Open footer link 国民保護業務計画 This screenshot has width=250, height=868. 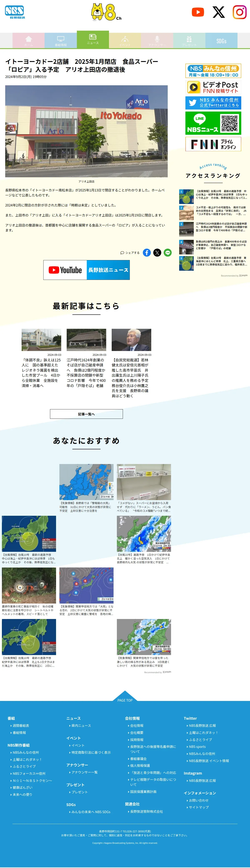click(x=143, y=791)
